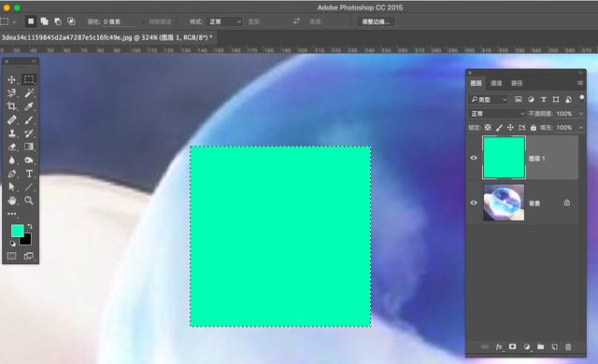Swap foreground and background colors

pyautogui.click(x=30, y=227)
